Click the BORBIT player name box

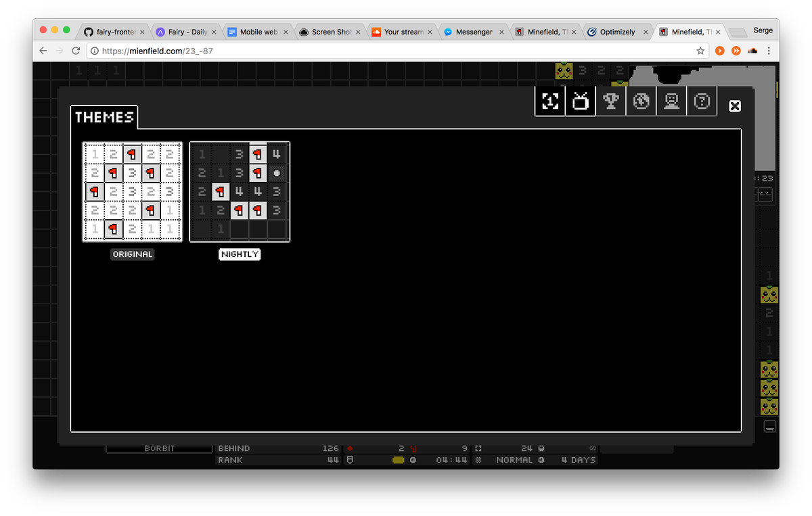click(x=160, y=448)
